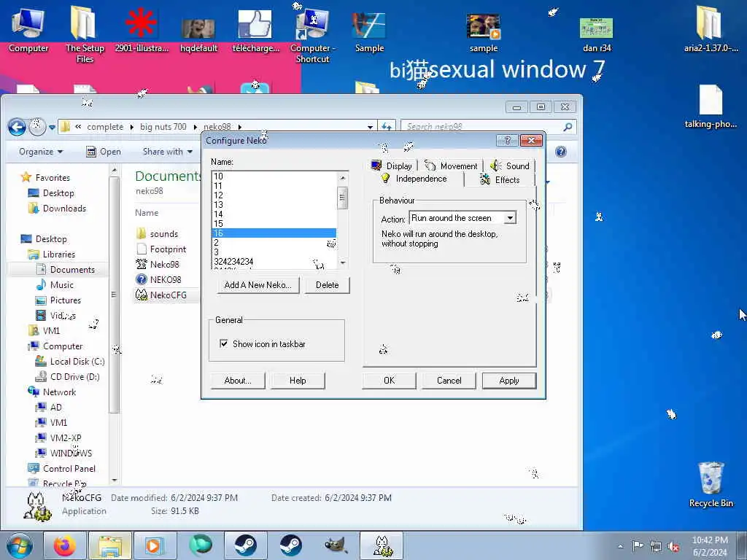Select neko name 12 in list
This screenshot has height=560, width=747.
click(274, 195)
